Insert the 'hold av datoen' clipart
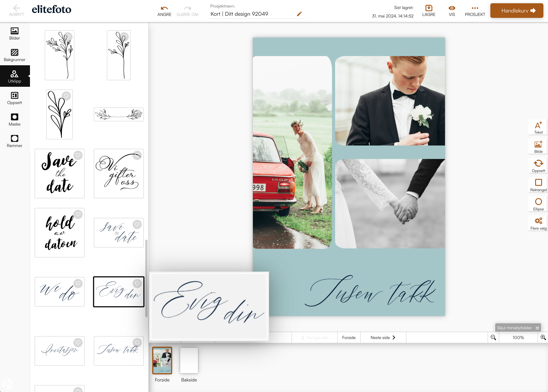The image size is (548, 392). 59,233
